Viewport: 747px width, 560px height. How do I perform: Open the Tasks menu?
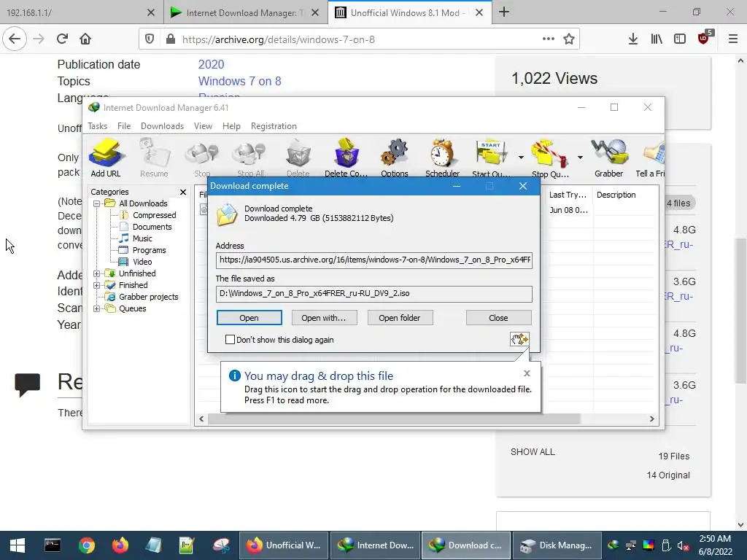[x=98, y=126]
